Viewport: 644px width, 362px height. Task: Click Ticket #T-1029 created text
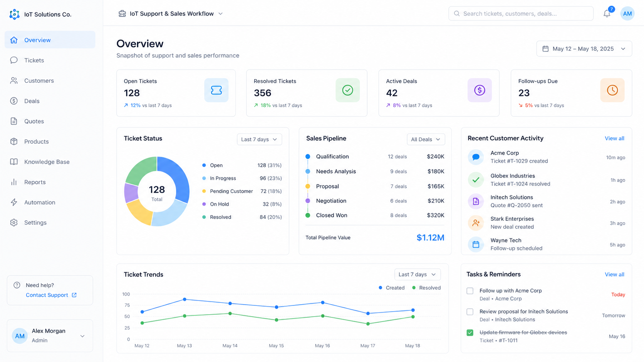coord(519,161)
